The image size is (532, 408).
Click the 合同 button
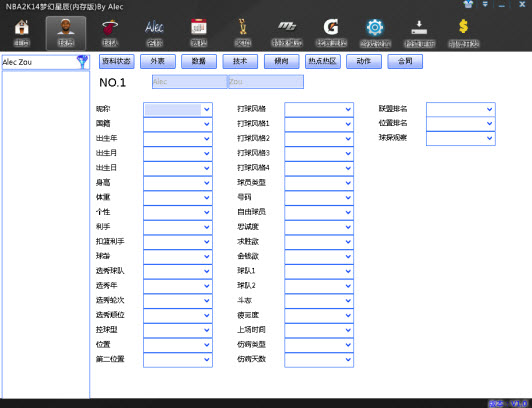coord(405,61)
